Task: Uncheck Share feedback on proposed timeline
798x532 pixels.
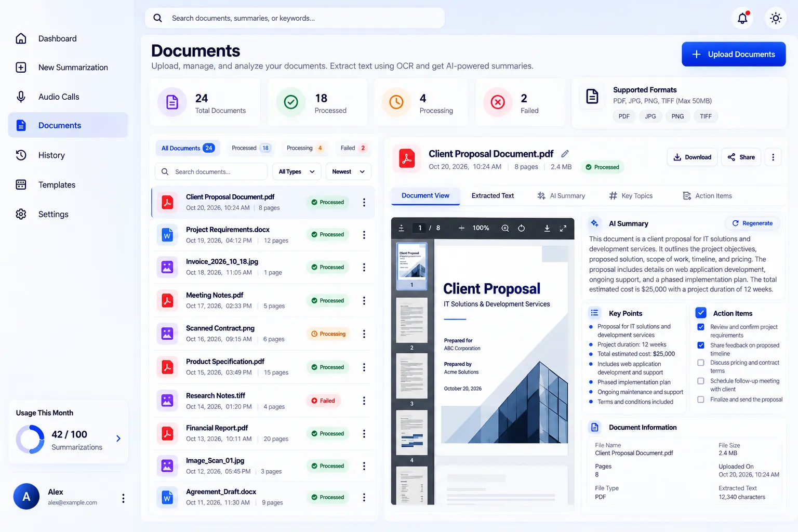Action: coord(701,345)
